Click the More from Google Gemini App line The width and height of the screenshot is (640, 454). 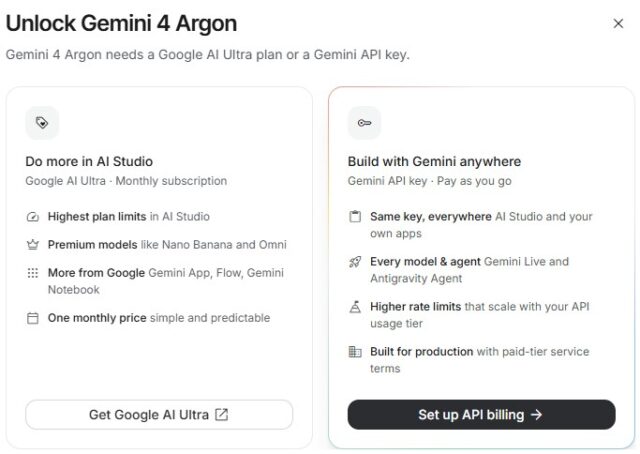[166, 281]
